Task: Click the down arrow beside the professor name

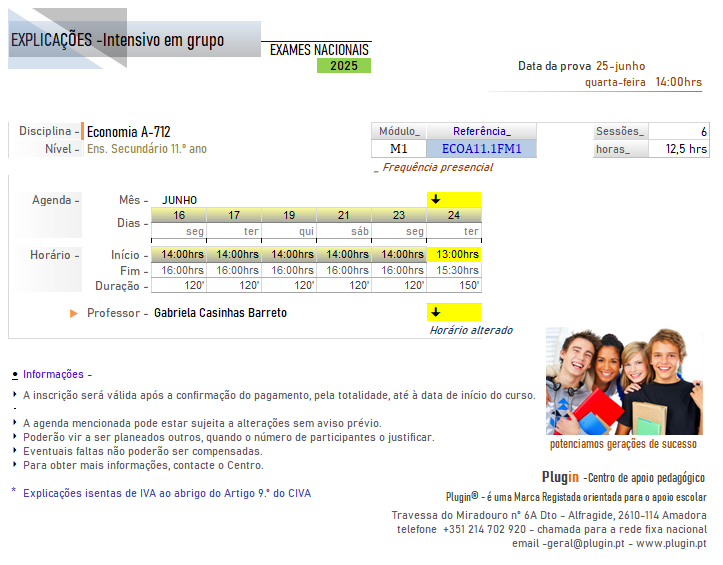Action: point(436,312)
